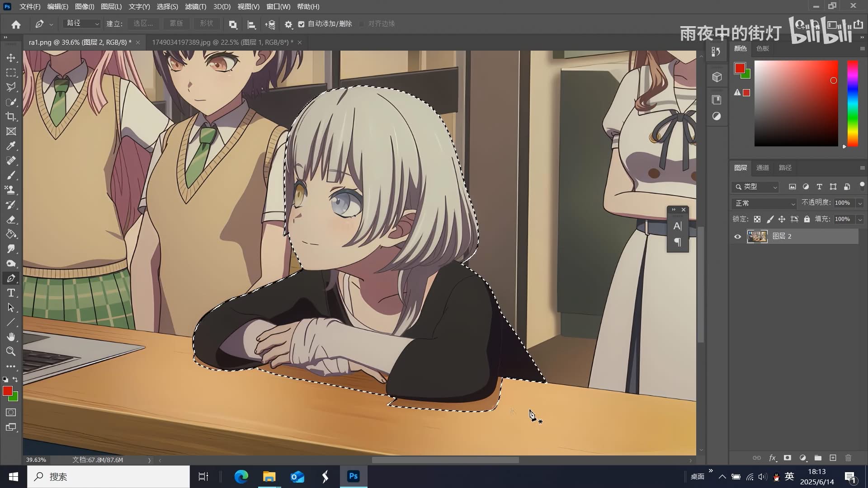This screenshot has width=868, height=488.
Task: Open the 滤镜(T) menu
Action: (x=195, y=7)
